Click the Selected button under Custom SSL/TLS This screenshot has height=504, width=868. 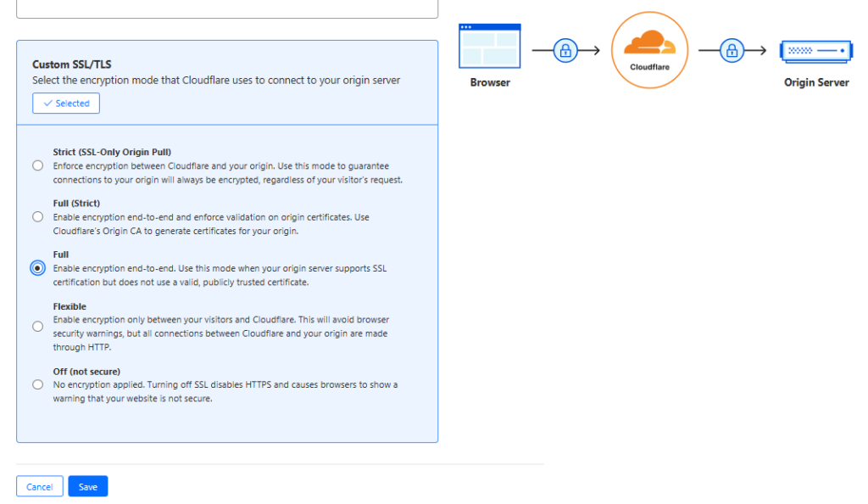66,104
